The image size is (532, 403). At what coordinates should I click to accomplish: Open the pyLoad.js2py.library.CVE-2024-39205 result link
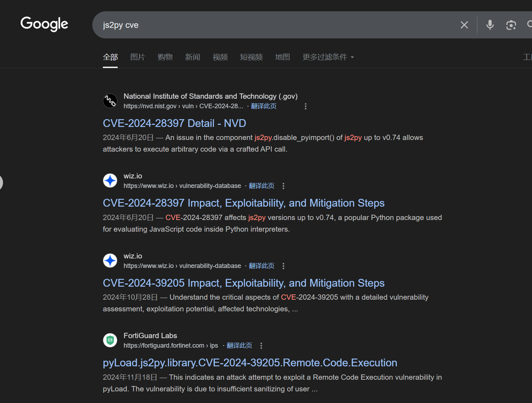click(250, 363)
